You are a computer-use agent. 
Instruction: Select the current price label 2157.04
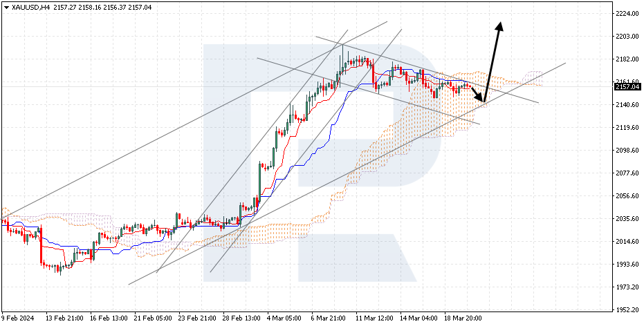[x=627, y=86]
